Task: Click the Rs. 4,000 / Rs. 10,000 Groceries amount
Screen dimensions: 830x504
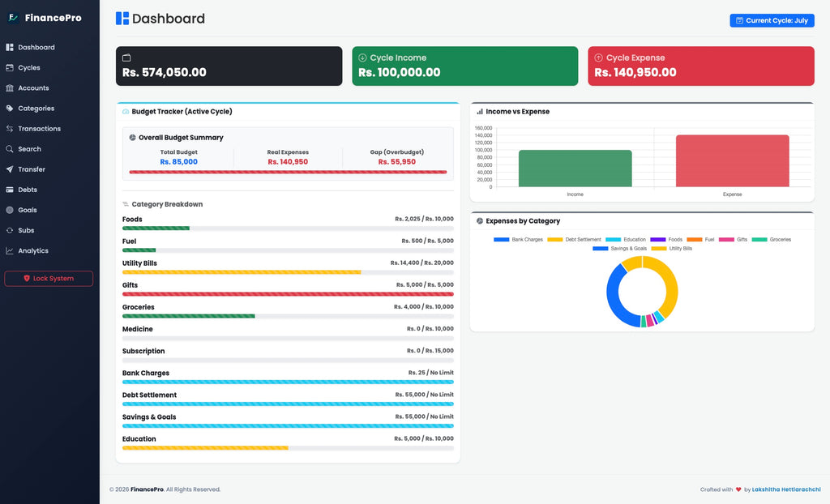Action: tap(423, 307)
